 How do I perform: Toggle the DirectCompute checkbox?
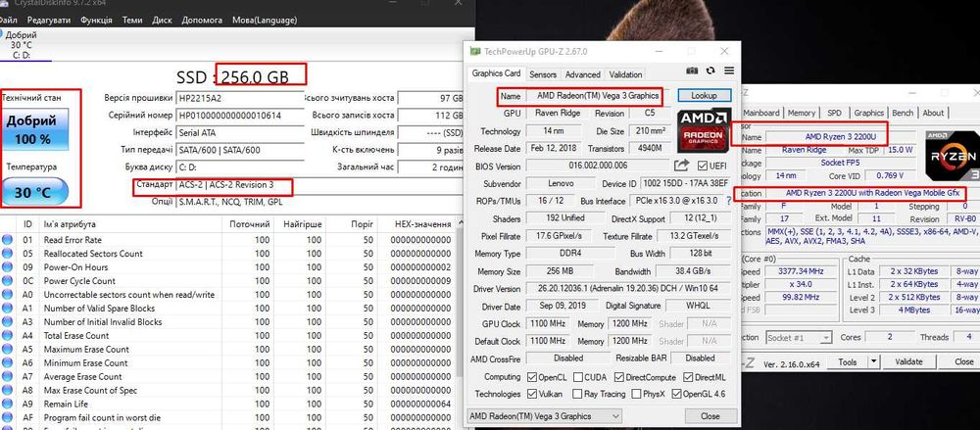coord(618,377)
